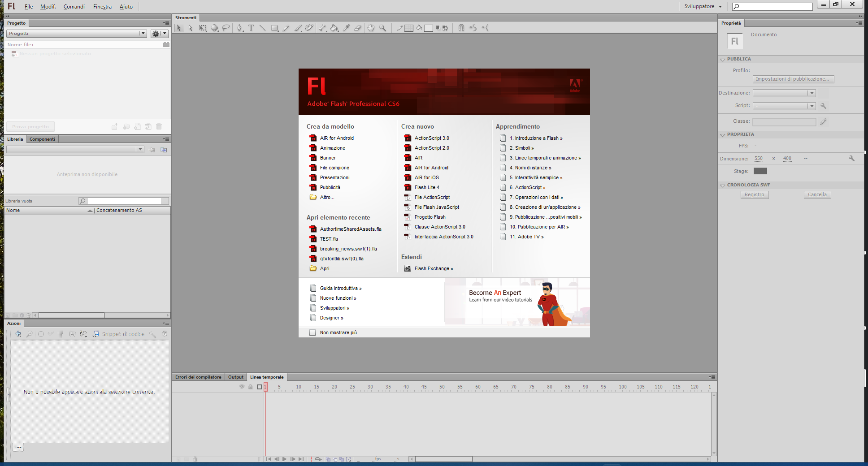Open the Comandi menu
868x466 pixels.
coord(74,7)
